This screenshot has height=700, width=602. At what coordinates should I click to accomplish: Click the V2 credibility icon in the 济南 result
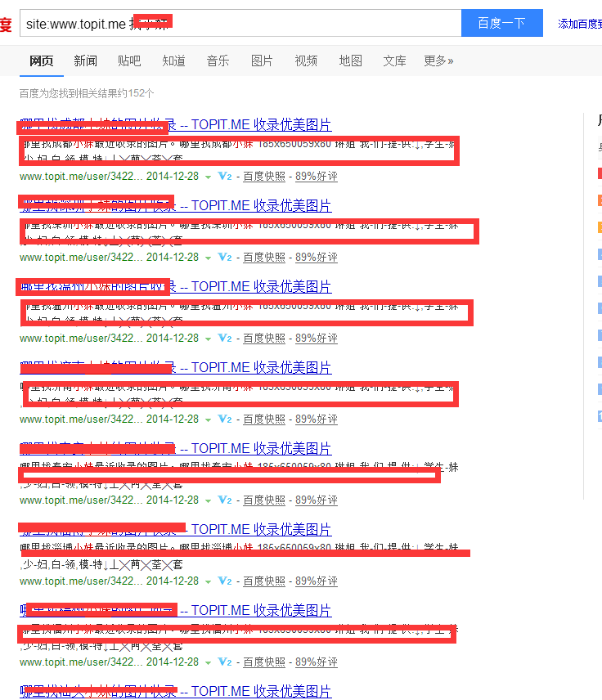coord(225,420)
